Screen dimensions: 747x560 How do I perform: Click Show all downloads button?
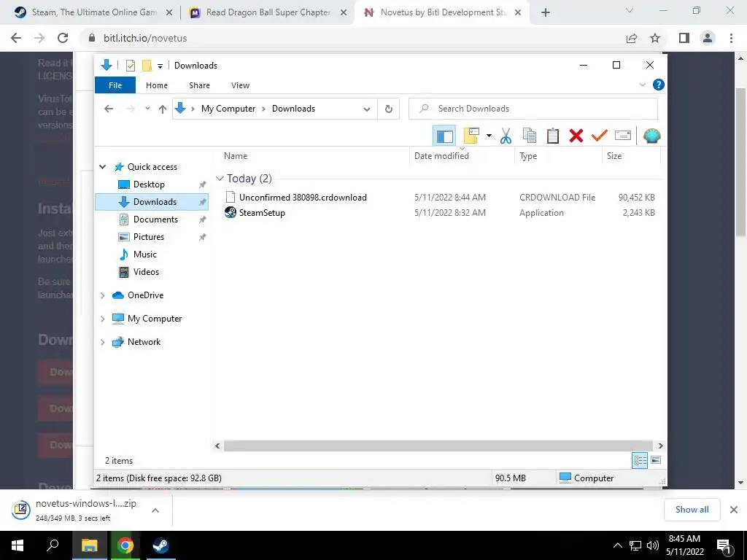(692, 510)
